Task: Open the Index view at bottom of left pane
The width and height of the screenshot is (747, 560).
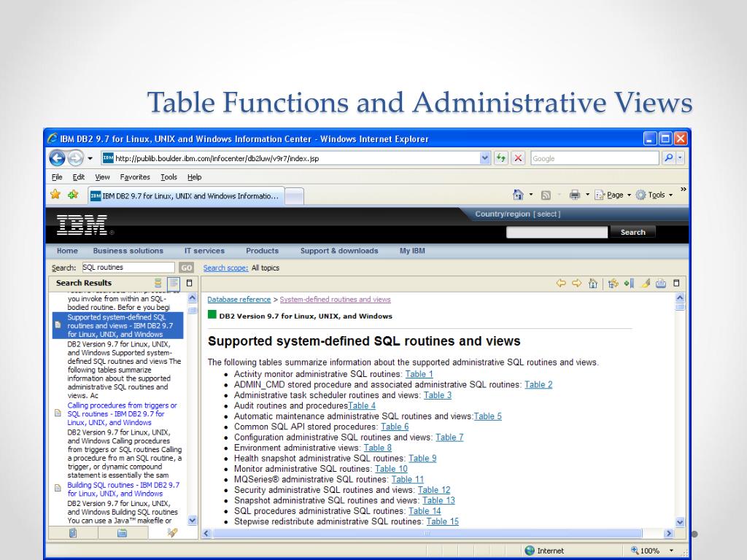Action: tap(123, 533)
